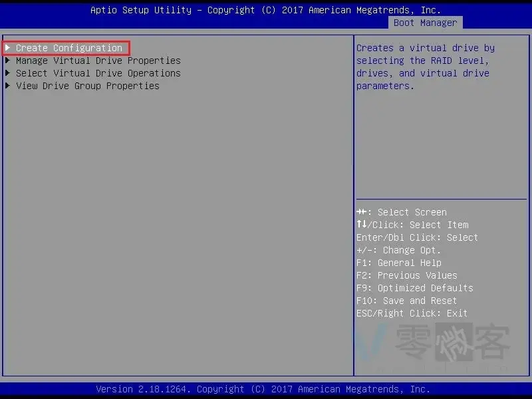Click the triangle beside View Drive Group Properties
532x399 pixels.
[7, 86]
